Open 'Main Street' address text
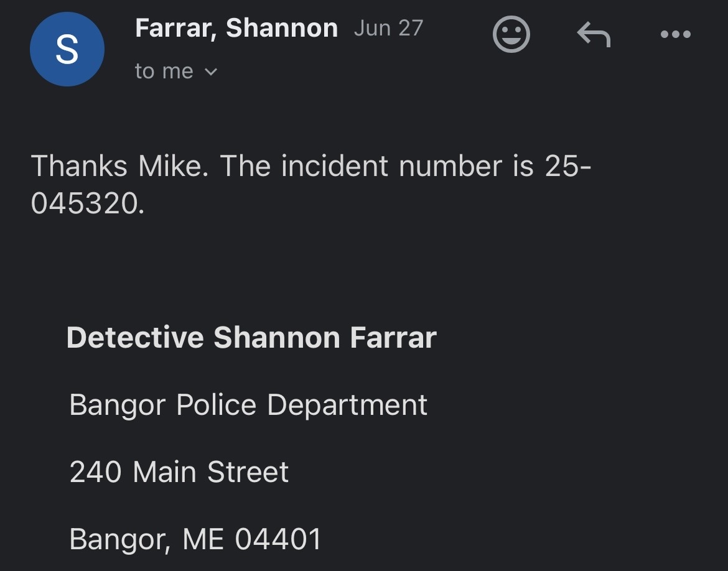This screenshot has height=571, width=728. 211,472
